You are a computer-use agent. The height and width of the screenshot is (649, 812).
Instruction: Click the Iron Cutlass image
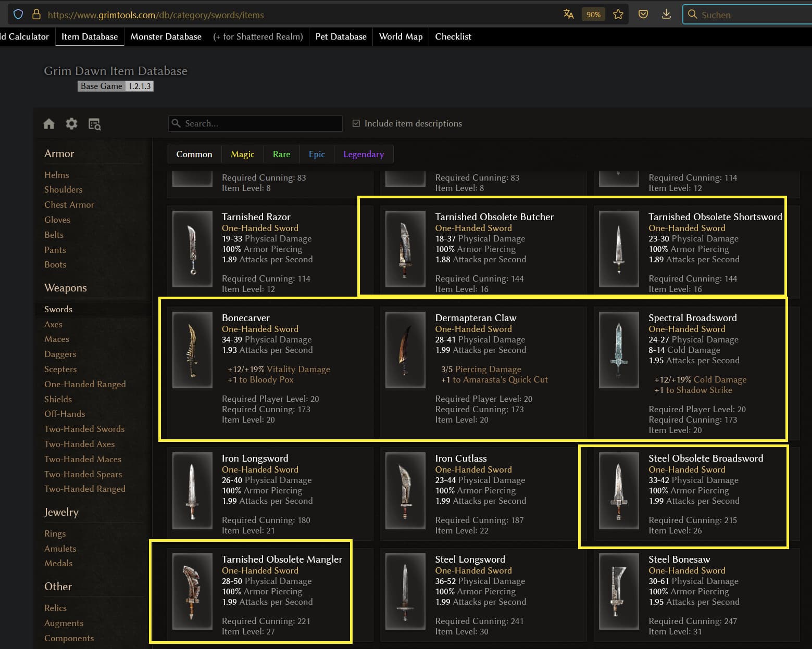pos(405,490)
